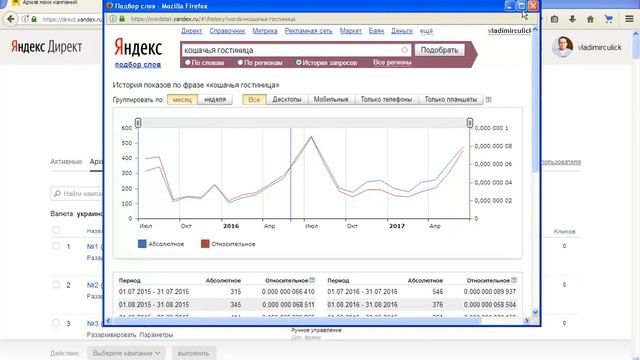640x360 pixels.
Task: Check the checkbox for campaign 2
Action: pyautogui.click(x=56, y=284)
